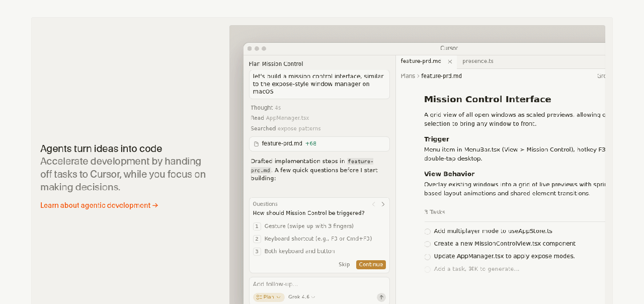Check off Add multiplayer mode to useAppStore.ts
The image size is (644, 304).
427,232
